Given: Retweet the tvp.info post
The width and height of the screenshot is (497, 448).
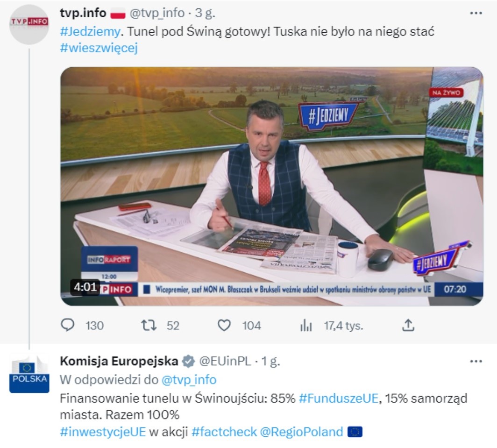Looking at the screenshot, I should (x=149, y=325).
